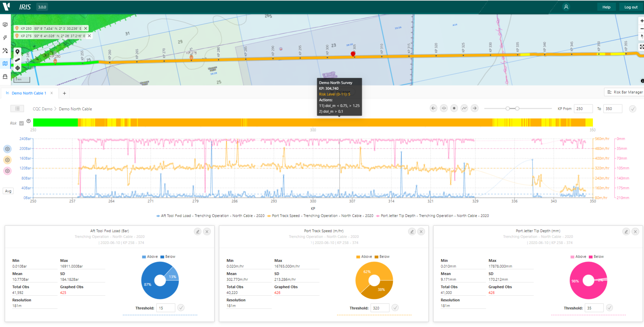Select the map ruler measure tool
Image resolution: width=644 pixels, height=327 pixels.
17,60
